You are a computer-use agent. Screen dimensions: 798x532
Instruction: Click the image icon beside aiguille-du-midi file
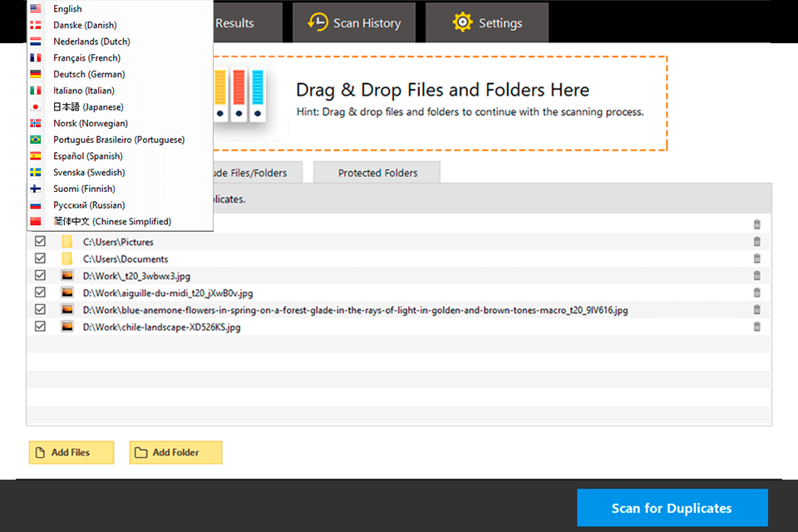click(67, 292)
